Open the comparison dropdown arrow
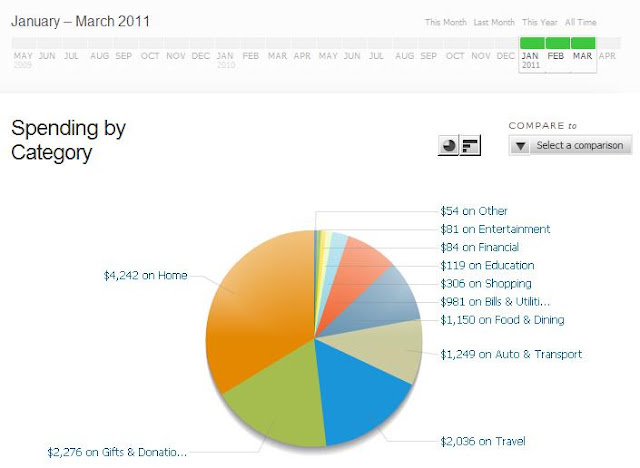Image resolution: width=640 pixels, height=468 pixels. [520, 145]
